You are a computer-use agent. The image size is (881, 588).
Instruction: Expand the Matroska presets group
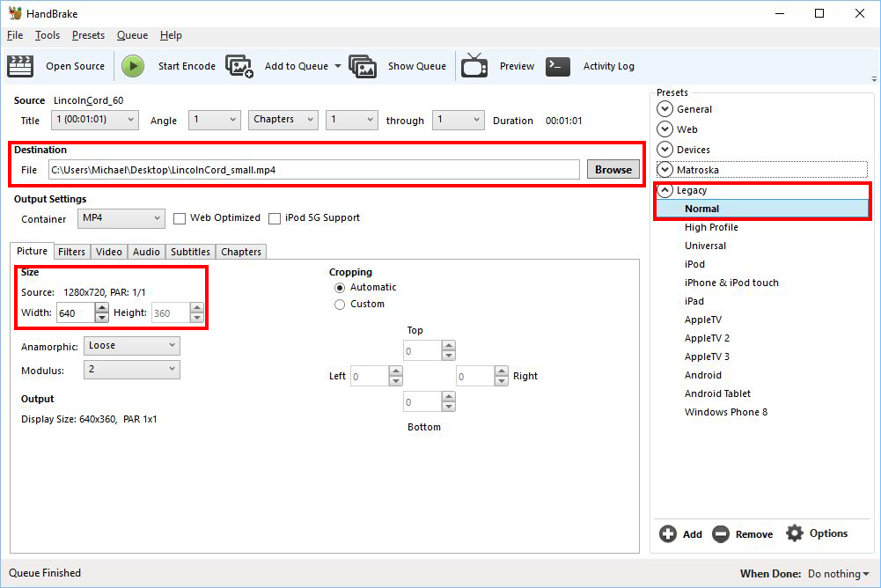click(x=664, y=170)
